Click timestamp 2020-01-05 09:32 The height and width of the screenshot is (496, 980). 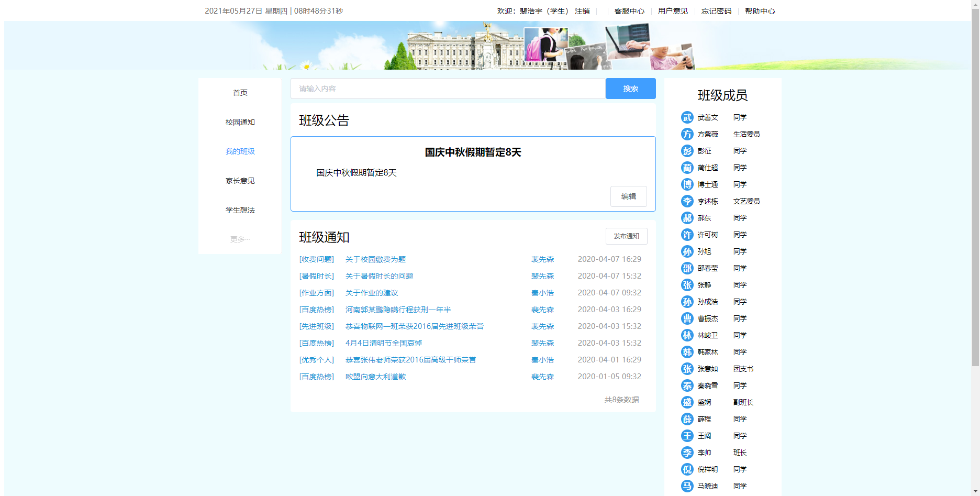(x=609, y=377)
